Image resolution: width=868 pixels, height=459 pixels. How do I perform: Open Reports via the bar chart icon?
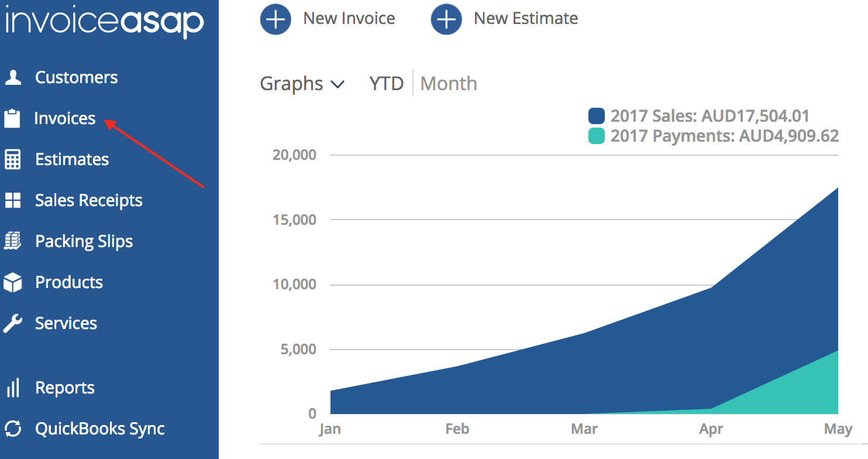point(14,387)
